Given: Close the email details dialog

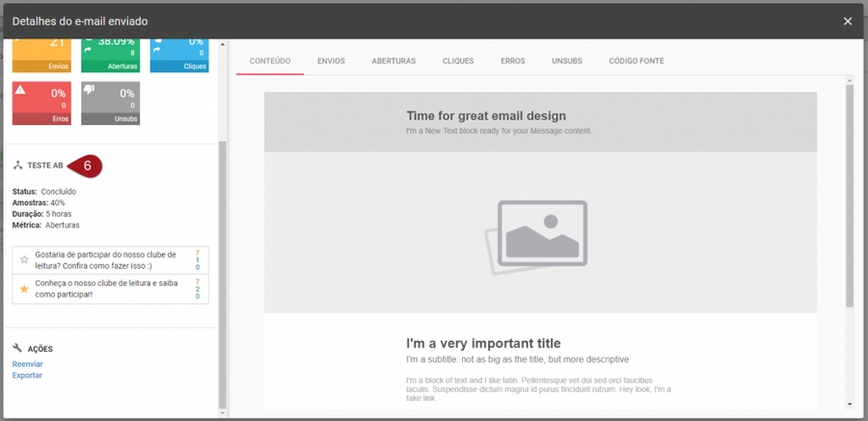Looking at the screenshot, I should (x=848, y=21).
